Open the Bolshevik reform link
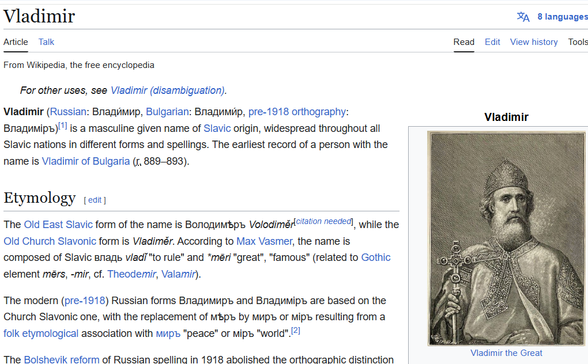Viewport: 588px width, 364px height. pos(62,359)
